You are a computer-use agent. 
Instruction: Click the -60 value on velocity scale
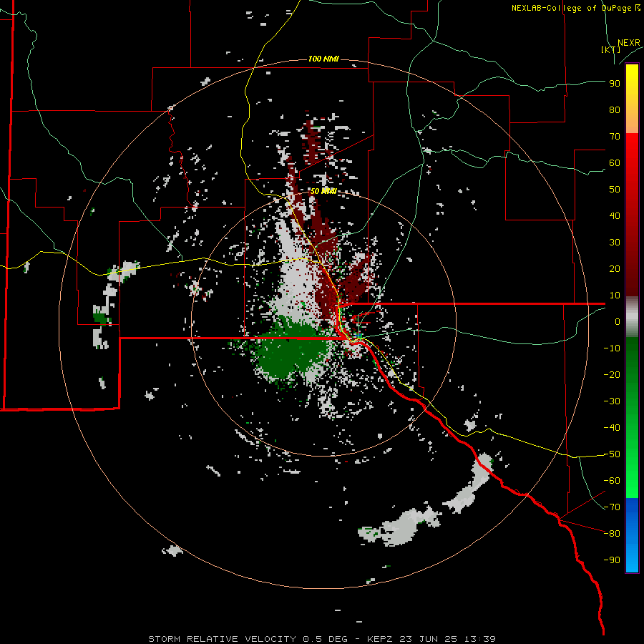pos(612,481)
